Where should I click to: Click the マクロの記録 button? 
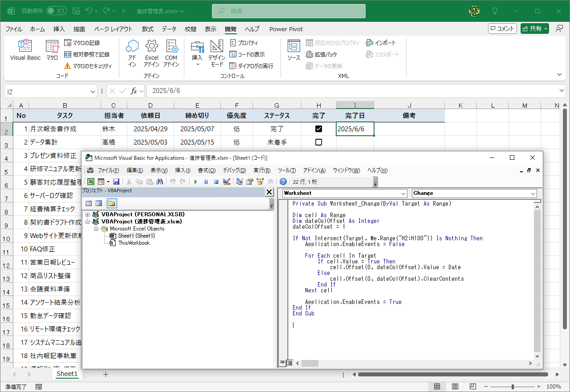point(82,43)
